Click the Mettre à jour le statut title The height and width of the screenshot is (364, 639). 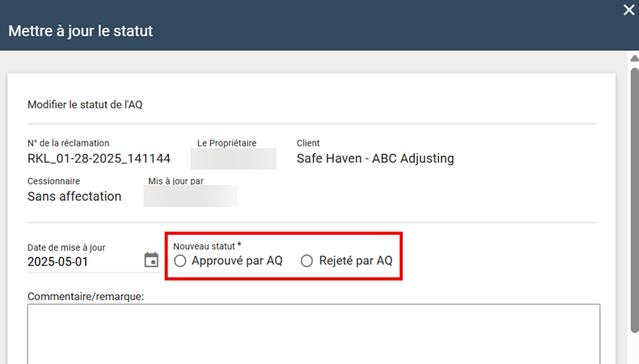coord(81,32)
